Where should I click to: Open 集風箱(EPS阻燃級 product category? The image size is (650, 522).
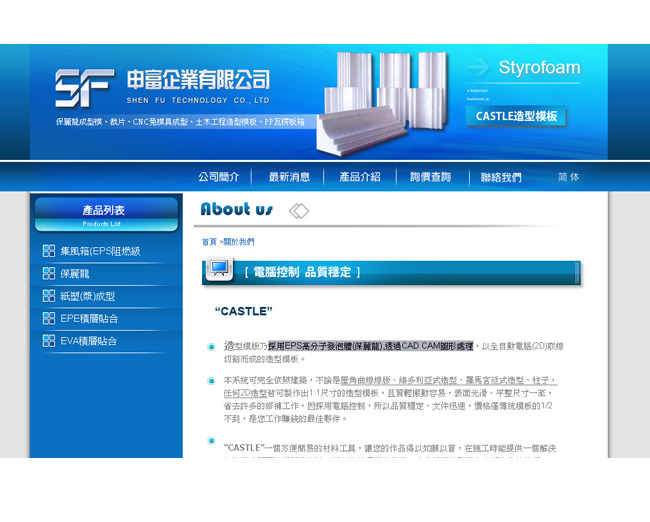[x=100, y=251]
